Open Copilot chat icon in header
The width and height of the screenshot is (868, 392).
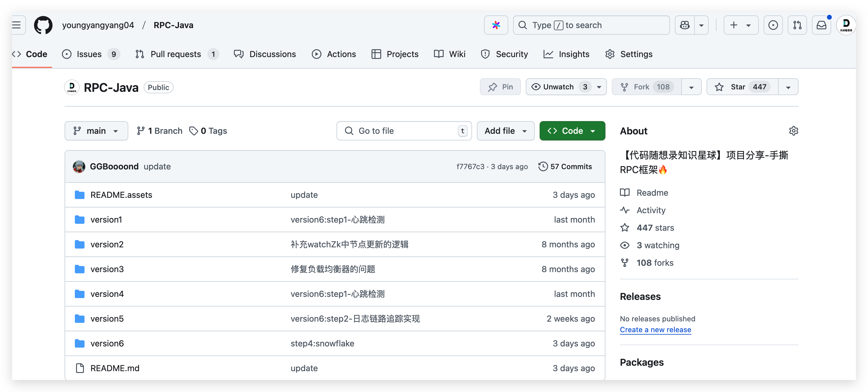685,25
